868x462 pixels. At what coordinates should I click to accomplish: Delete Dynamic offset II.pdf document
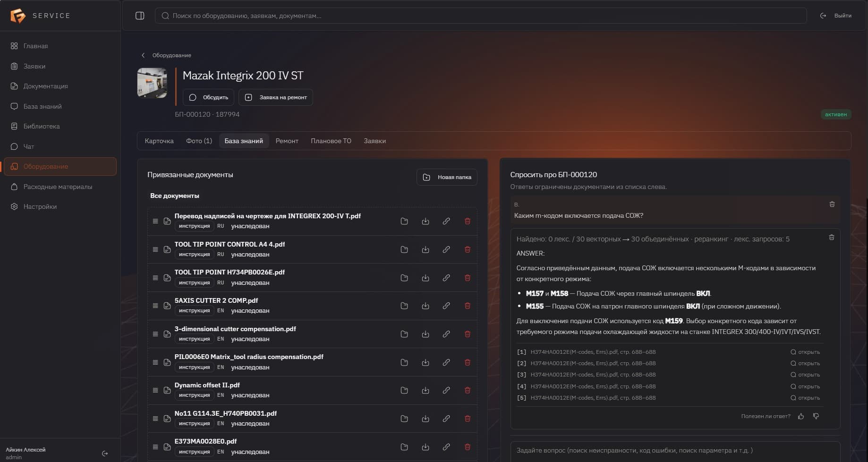[468, 390]
